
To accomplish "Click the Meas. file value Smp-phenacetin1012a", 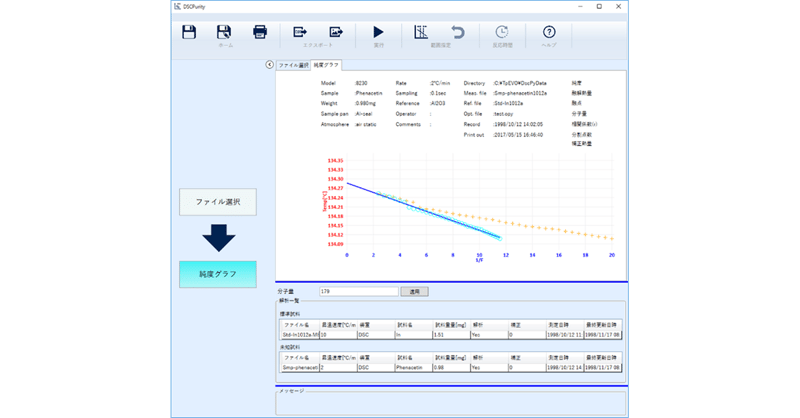I will click(520, 93).
